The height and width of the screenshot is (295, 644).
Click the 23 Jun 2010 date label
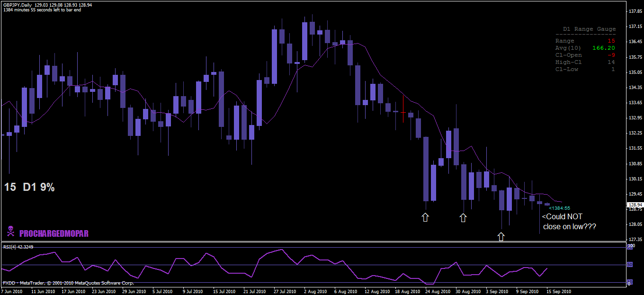[103, 292]
